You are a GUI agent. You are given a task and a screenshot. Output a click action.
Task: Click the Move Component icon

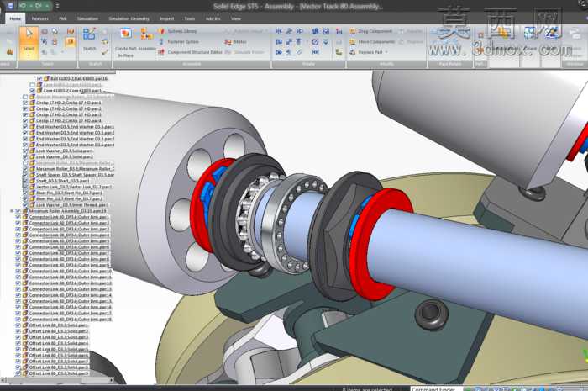click(x=353, y=42)
